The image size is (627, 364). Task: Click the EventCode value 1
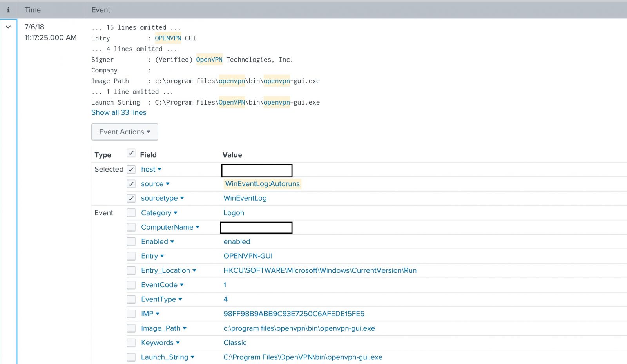pos(225,285)
